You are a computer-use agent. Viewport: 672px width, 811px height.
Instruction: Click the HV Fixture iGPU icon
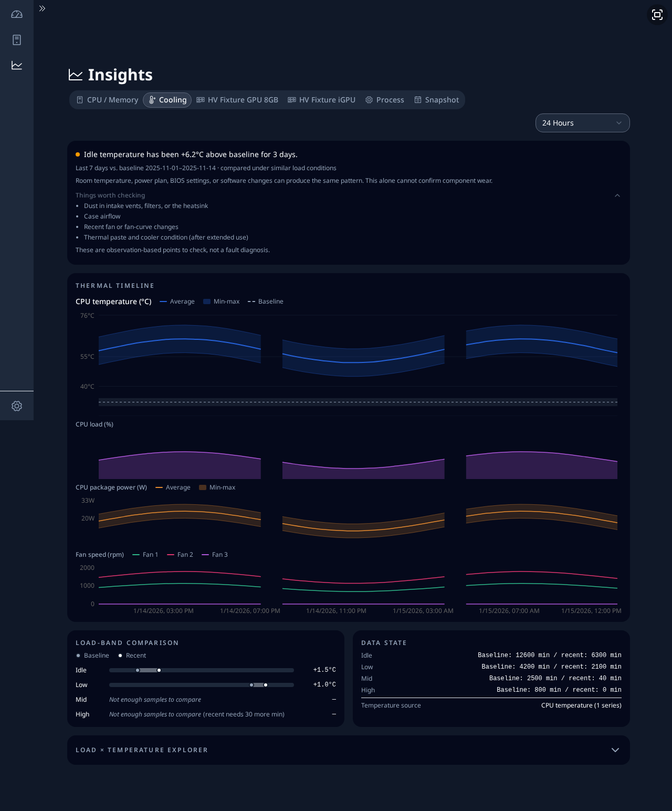pyautogui.click(x=292, y=100)
